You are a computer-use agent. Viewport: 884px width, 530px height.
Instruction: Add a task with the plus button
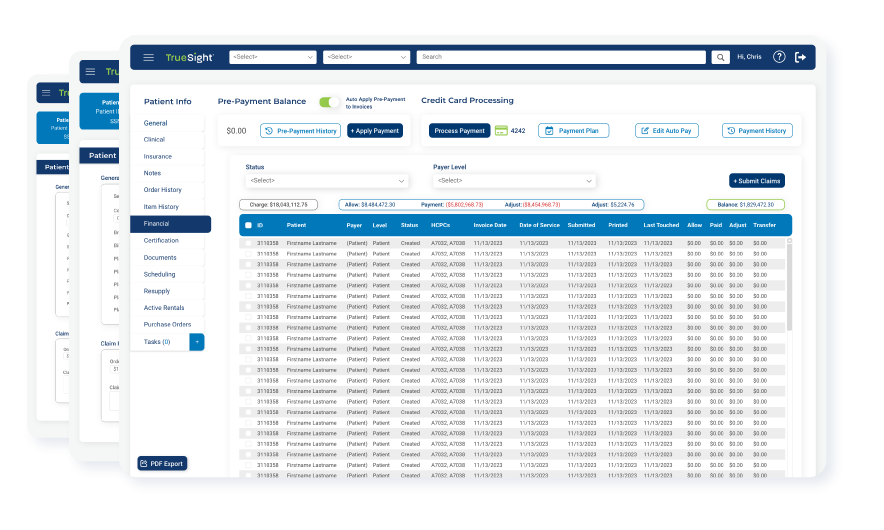[197, 342]
